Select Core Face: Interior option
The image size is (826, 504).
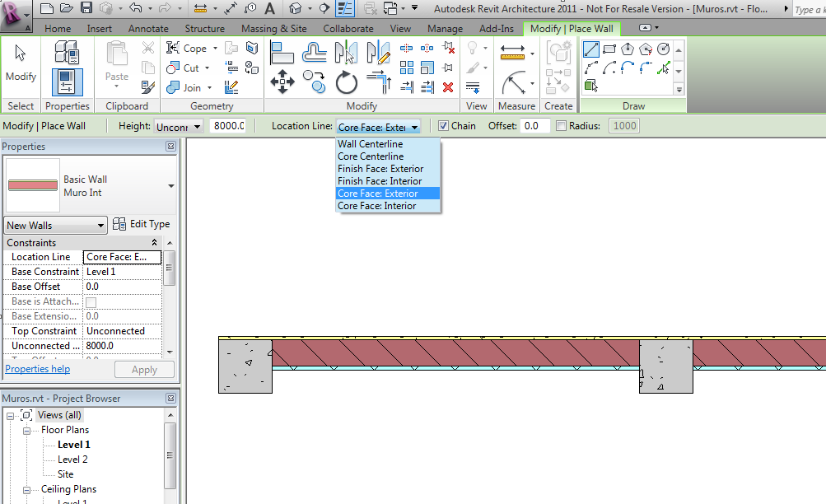pyautogui.click(x=388, y=206)
